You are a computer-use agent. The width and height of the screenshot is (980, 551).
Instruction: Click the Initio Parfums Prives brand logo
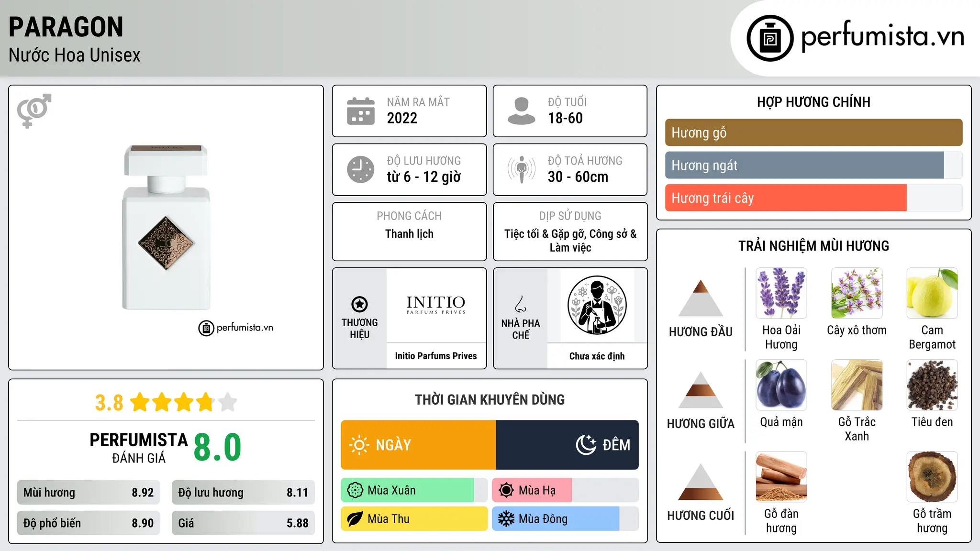point(436,305)
